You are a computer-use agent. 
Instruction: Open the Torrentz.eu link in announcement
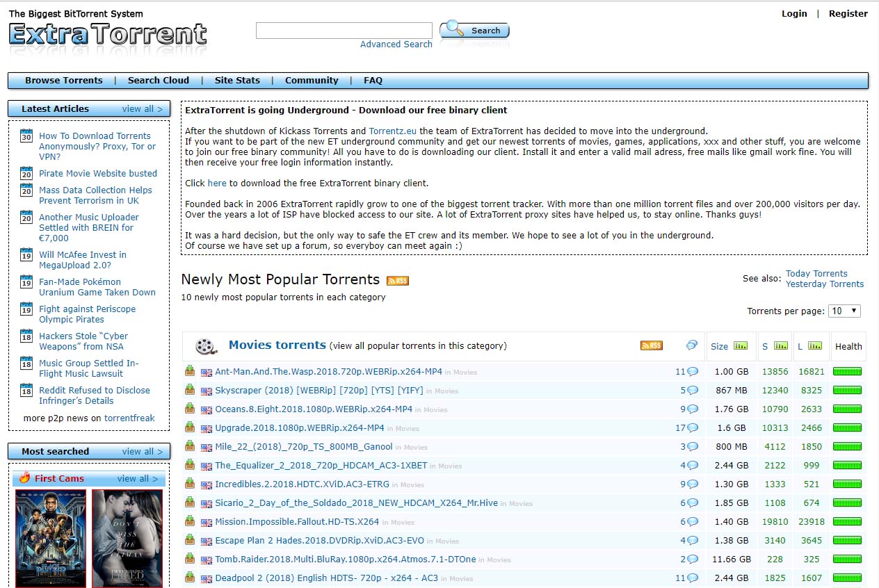(x=393, y=131)
